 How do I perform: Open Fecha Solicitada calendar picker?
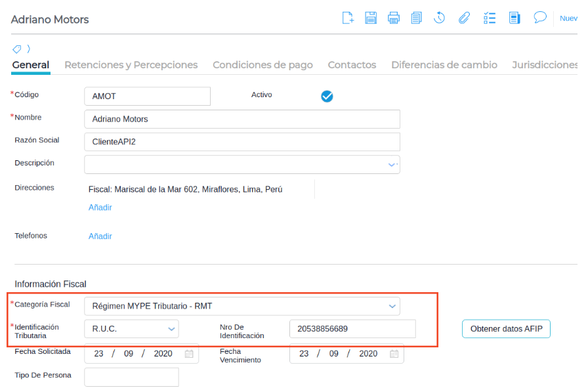click(x=189, y=354)
